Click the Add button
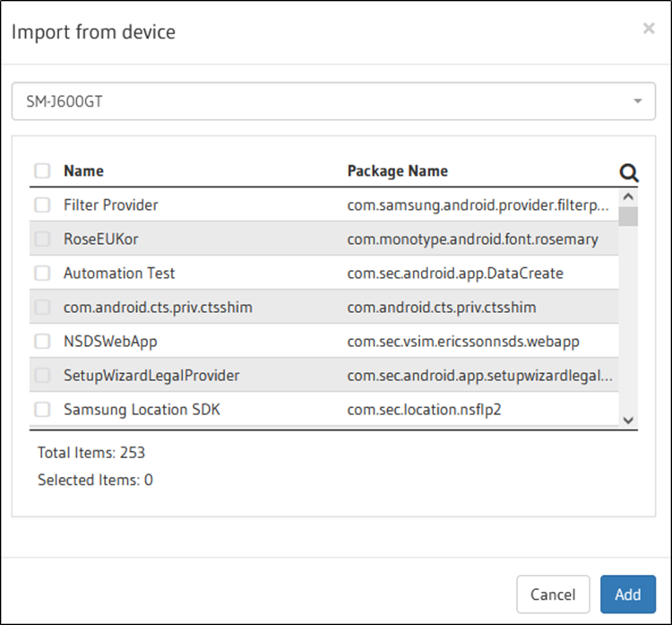This screenshot has height=625, width=672. tap(628, 595)
